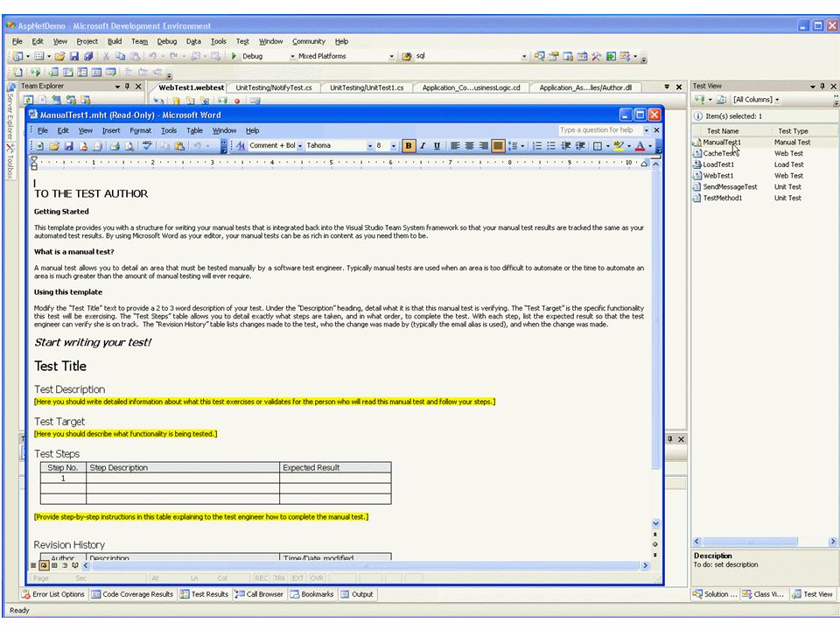This screenshot has height=630, width=840.
Task: Open Debug configuration dropdown
Action: [x=292, y=56]
